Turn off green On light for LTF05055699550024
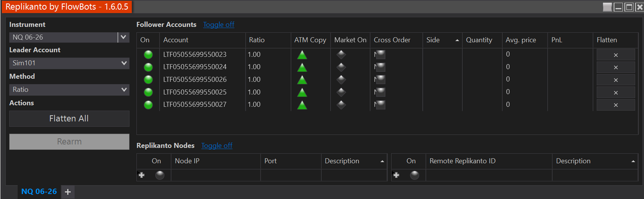 tap(148, 67)
